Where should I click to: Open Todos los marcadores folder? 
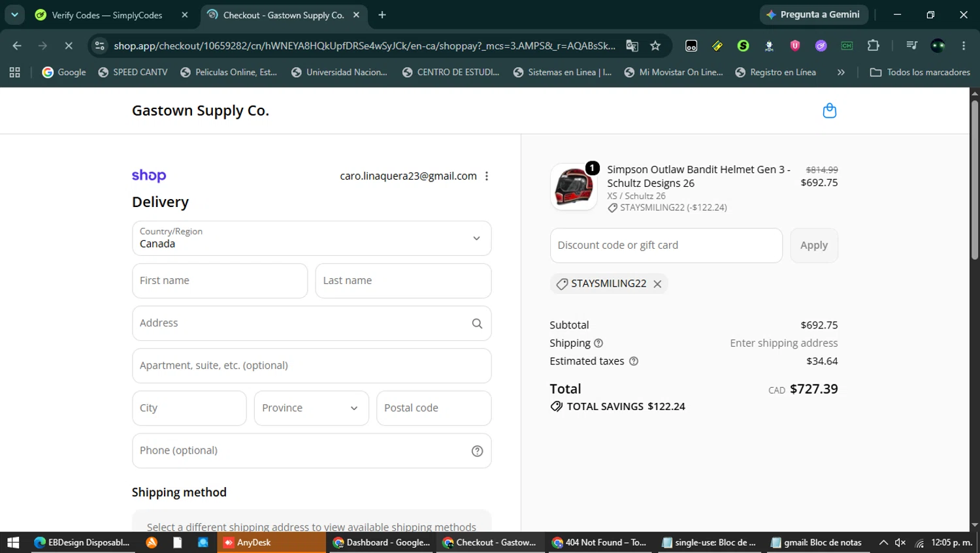coord(920,72)
